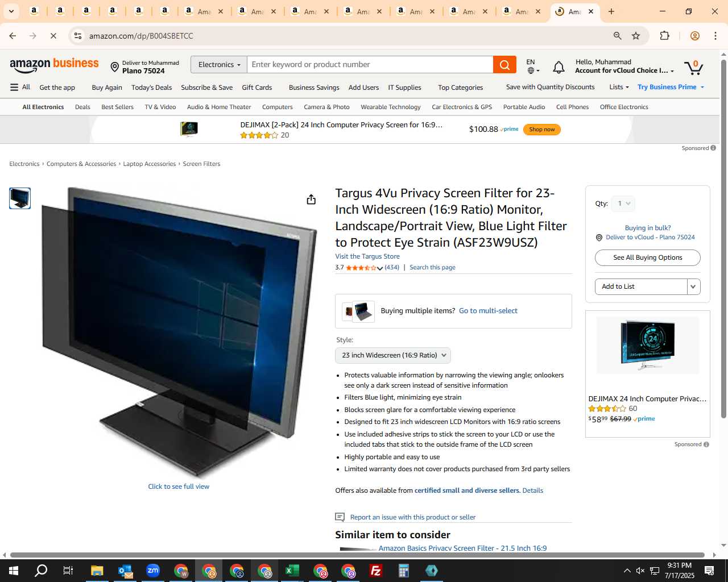The width and height of the screenshot is (728, 582).
Task: Open Windows taskbar search
Action: pyautogui.click(x=41, y=571)
